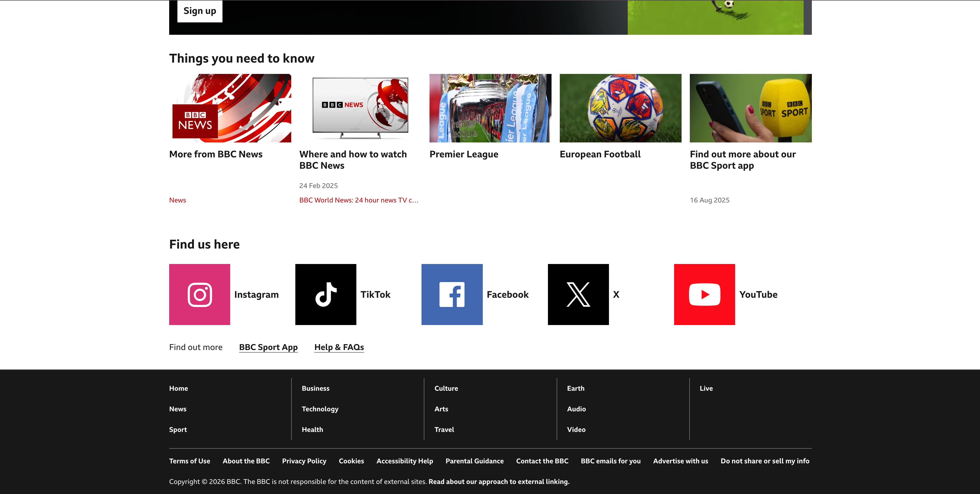Viewport: 980px width, 494px height.
Task: Open Parental Guidance link
Action: (x=474, y=461)
